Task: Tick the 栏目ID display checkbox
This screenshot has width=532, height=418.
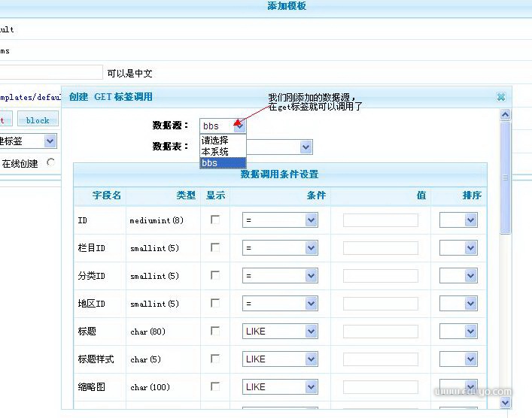Action: (215, 247)
